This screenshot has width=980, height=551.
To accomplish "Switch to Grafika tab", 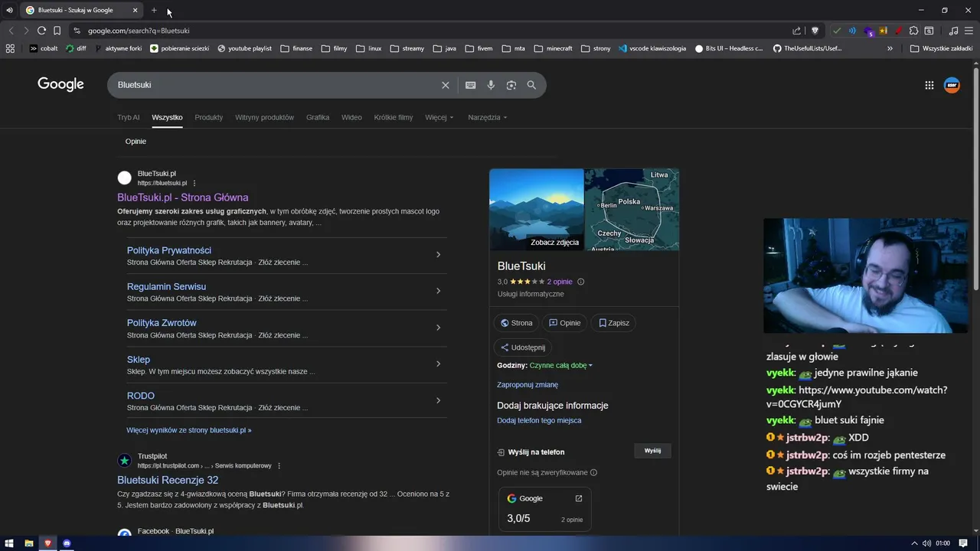I will pos(318,117).
